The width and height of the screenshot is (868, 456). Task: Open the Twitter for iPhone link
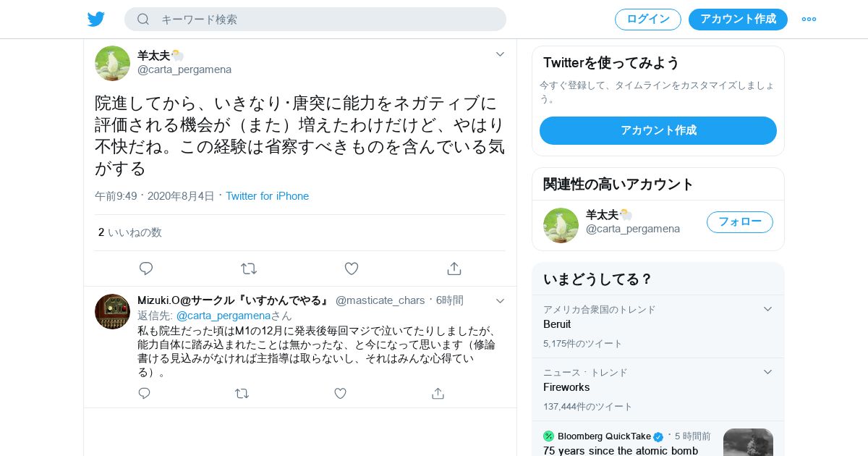[267, 196]
